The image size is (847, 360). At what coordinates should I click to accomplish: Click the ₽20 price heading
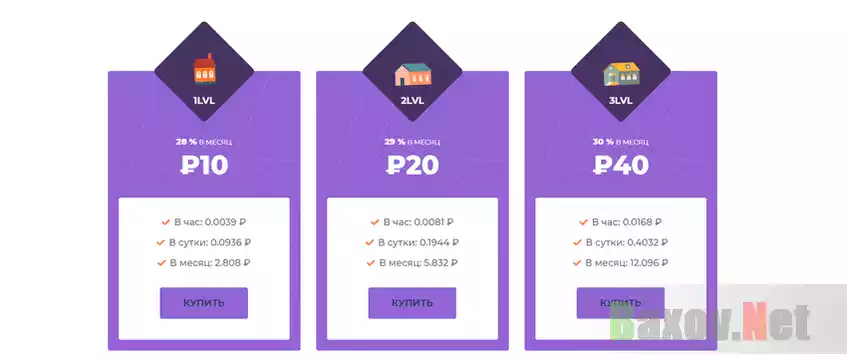[x=412, y=165]
